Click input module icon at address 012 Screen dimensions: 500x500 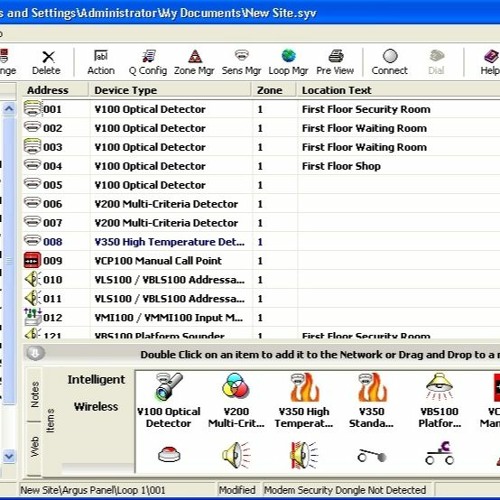point(32,317)
